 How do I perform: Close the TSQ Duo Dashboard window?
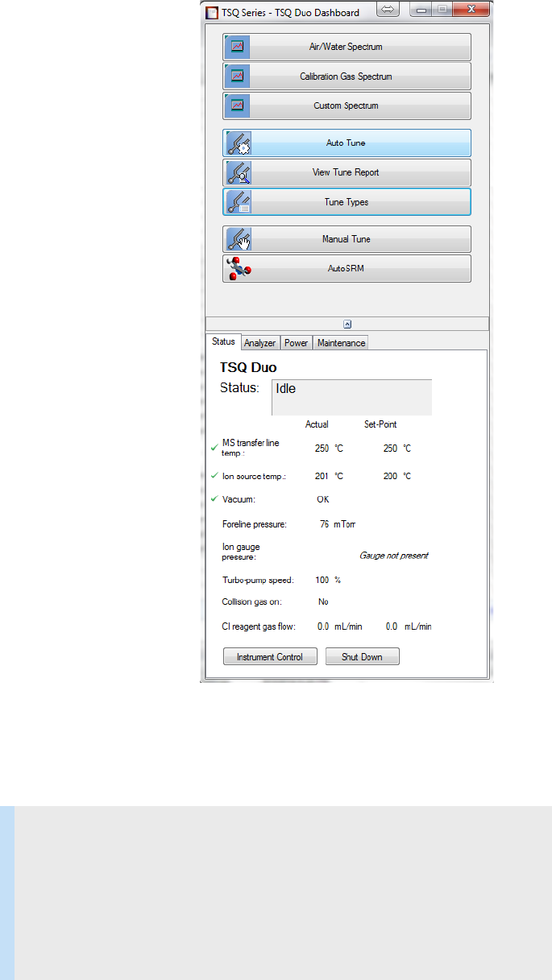coord(471,10)
